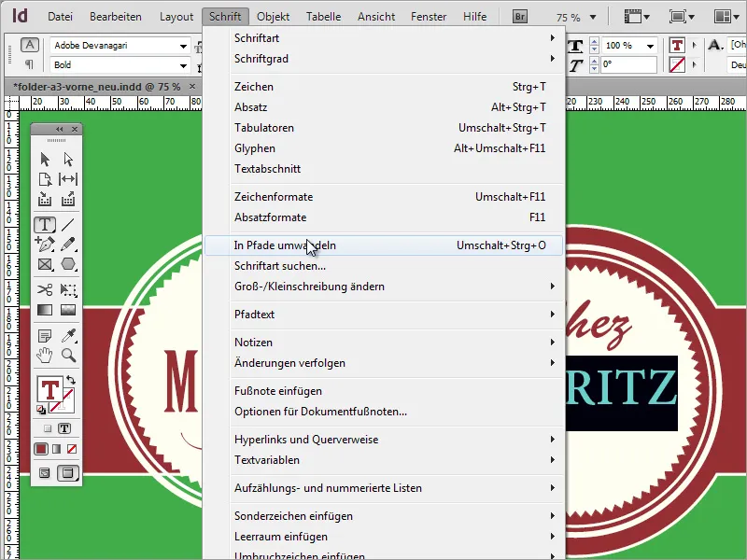Choose In Pfade umwandeln menu entry
Screen dimensions: 747x560
coord(384,245)
